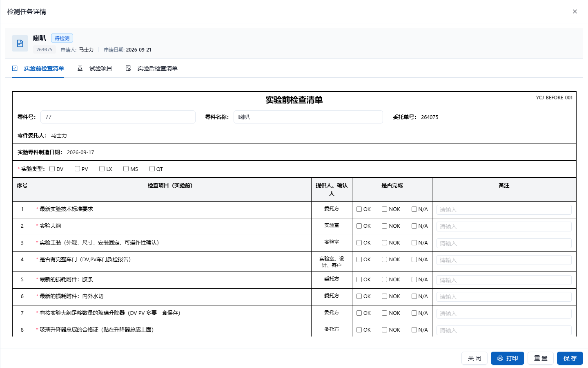The height and width of the screenshot is (368, 588).
Task: Tick the LX experiment type checkbox
Action: coord(102,169)
